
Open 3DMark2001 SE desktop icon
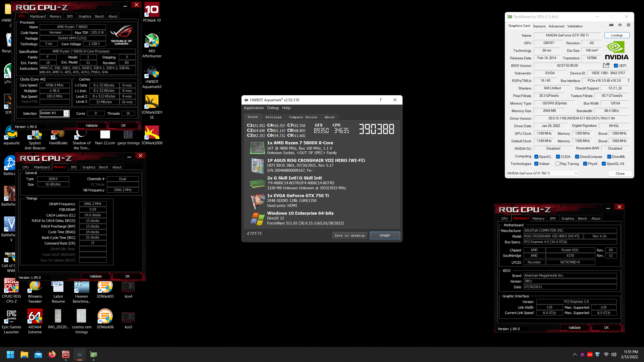[x=152, y=107]
